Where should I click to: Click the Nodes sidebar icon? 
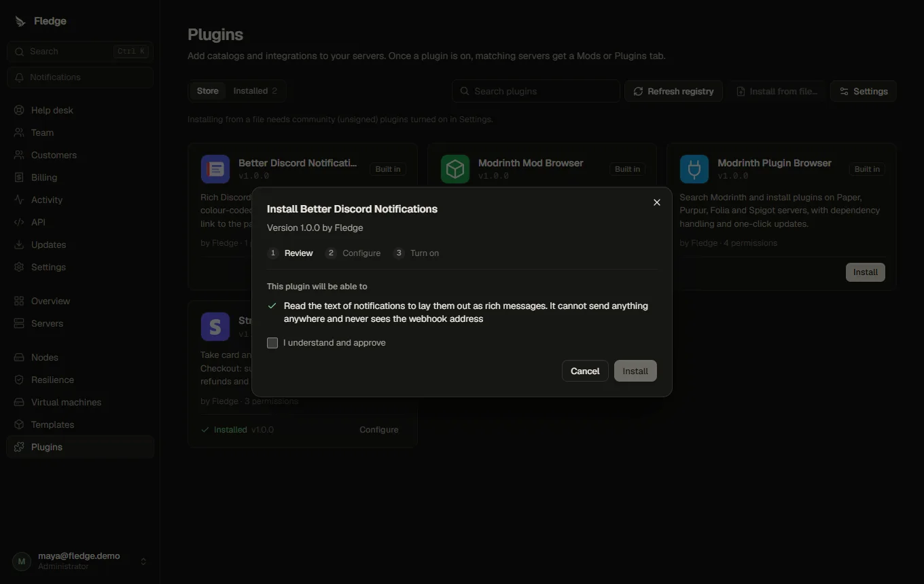(x=19, y=357)
